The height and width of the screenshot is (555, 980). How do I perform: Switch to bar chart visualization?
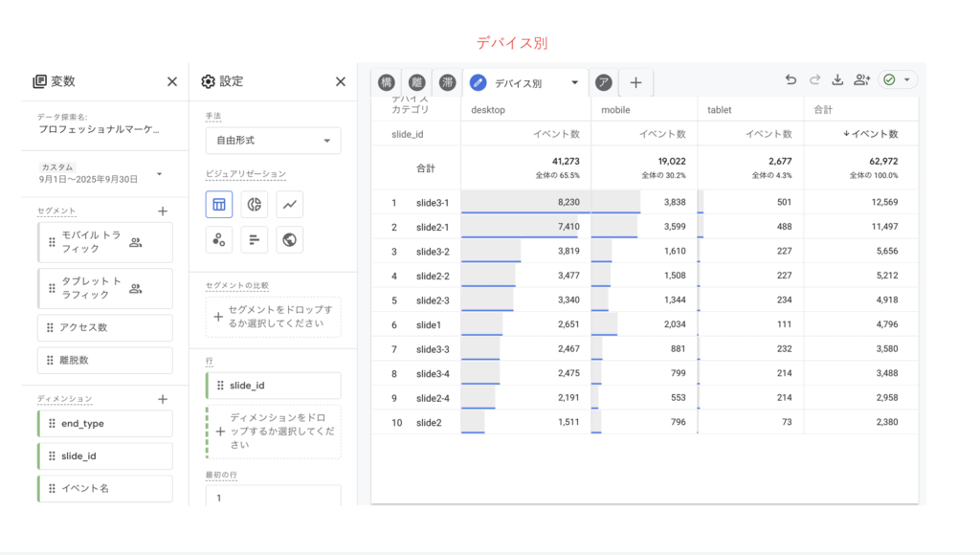pyautogui.click(x=254, y=239)
